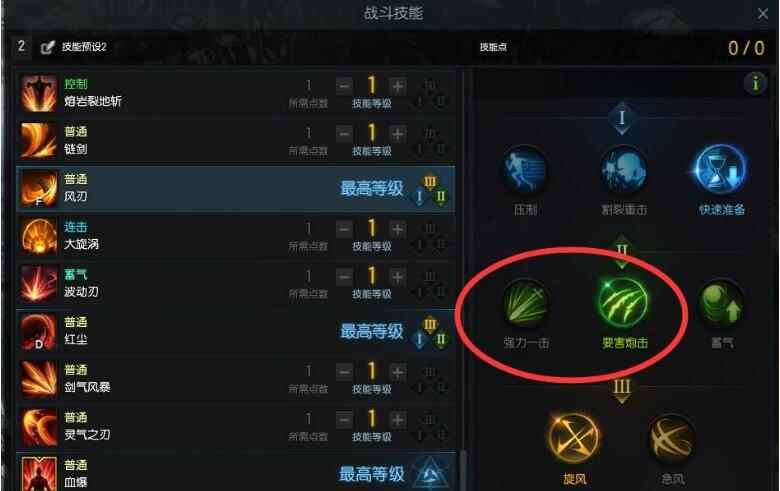Increase 熔岩裂地斩 skill level with plus
The width and height of the screenshot is (780, 491).
[x=397, y=87]
